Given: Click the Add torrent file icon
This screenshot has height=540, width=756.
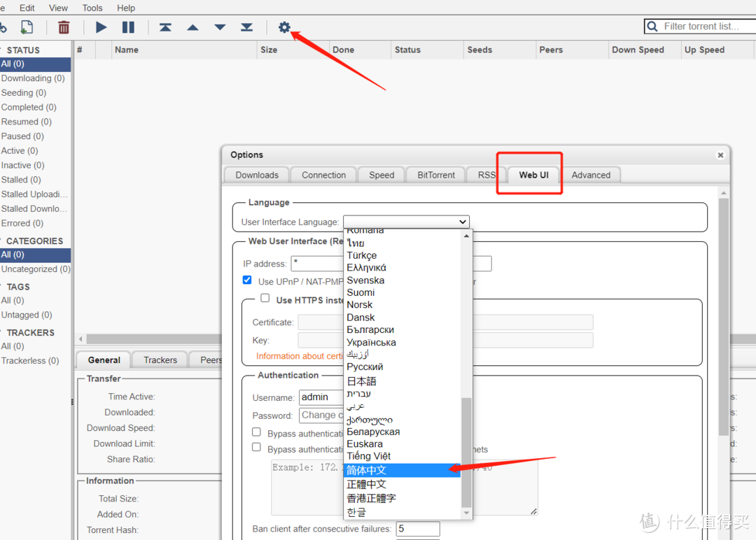Looking at the screenshot, I should [x=27, y=27].
